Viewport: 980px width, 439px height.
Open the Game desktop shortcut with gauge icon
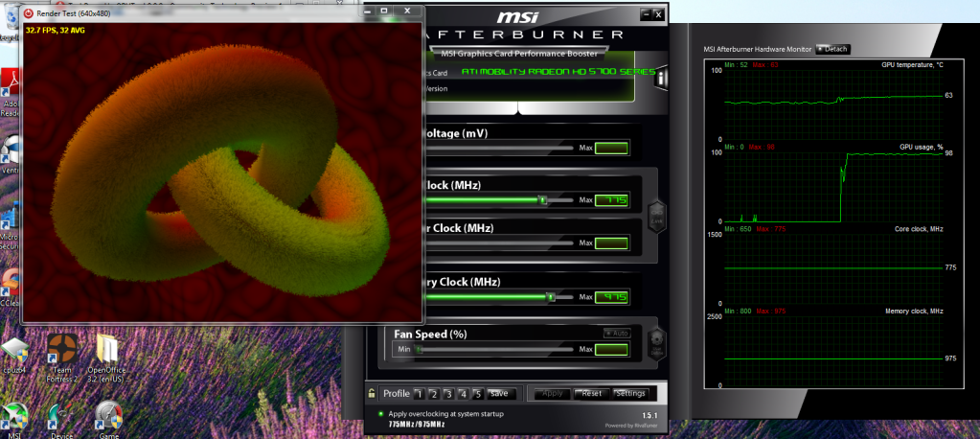pos(108,420)
